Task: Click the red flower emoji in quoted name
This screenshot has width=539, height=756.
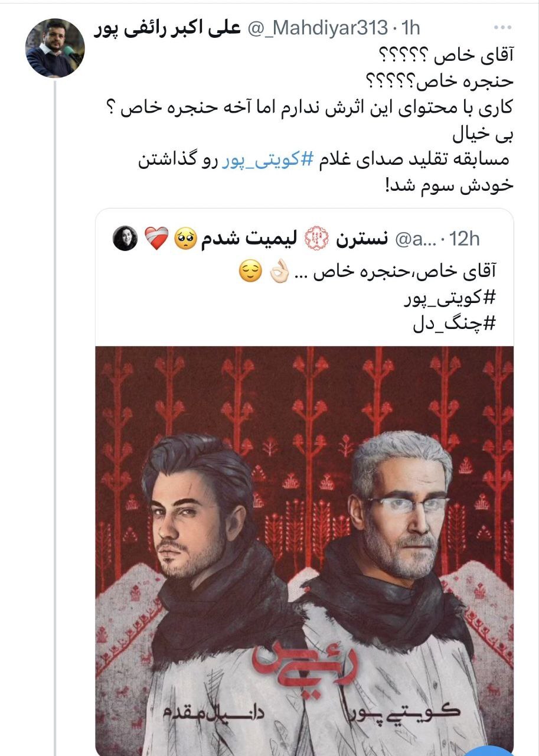Action: [316, 239]
